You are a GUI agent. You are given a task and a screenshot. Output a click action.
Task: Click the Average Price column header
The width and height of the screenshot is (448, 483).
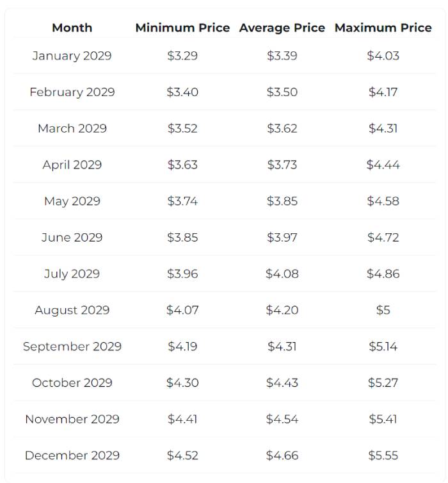[282, 28]
